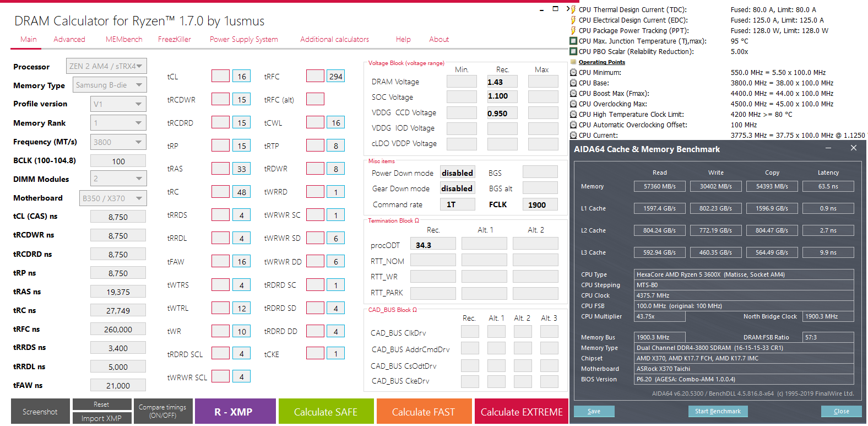This screenshot has height=426, width=868.
Task: Click the icon beside CPU High Temperature Clock Limit
Action: [573, 114]
